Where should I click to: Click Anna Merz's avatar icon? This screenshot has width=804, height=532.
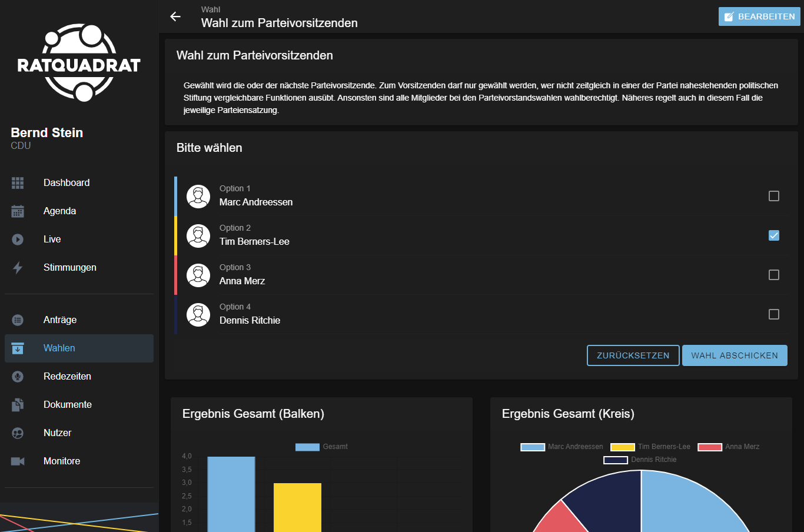pyautogui.click(x=198, y=275)
